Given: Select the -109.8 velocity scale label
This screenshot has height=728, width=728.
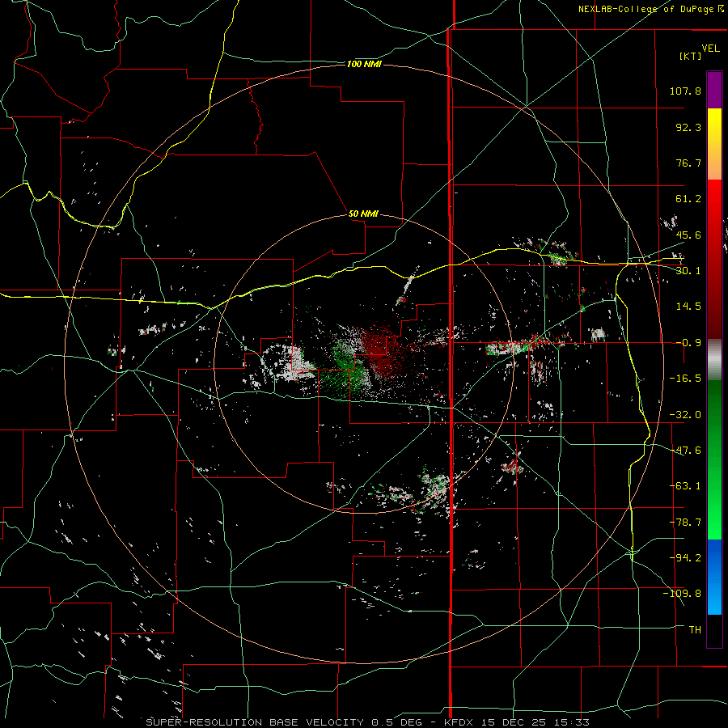Looking at the screenshot, I should [683, 594].
